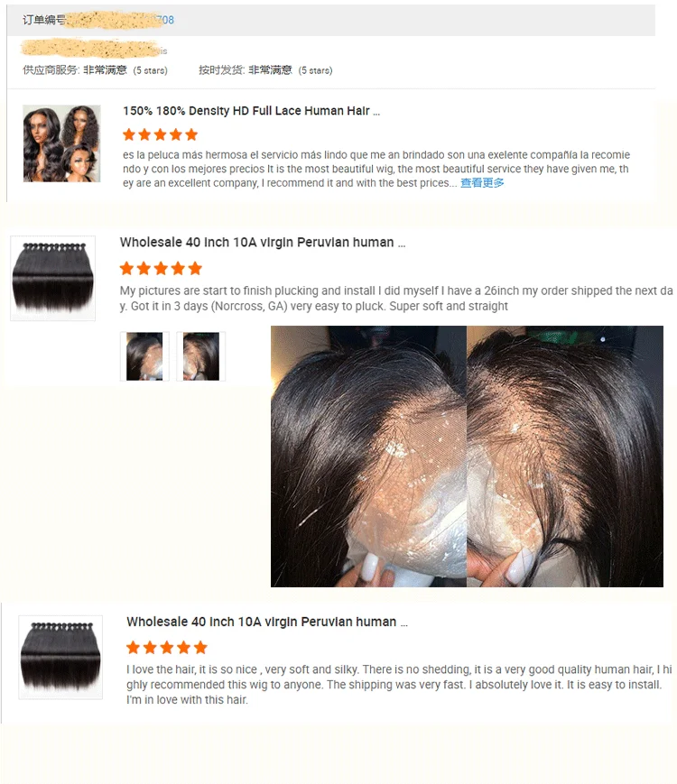Screen dimensions: 677x784
Task: Open the second 'Wholesale 40 Inch 10A virgin Peruvian' title
Action: 267,622
